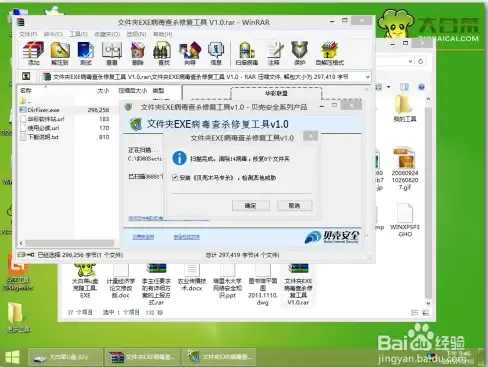Click the down arrow of the Explorer vertical scrollbar
This screenshot has height=367, width=488.
[428, 303]
